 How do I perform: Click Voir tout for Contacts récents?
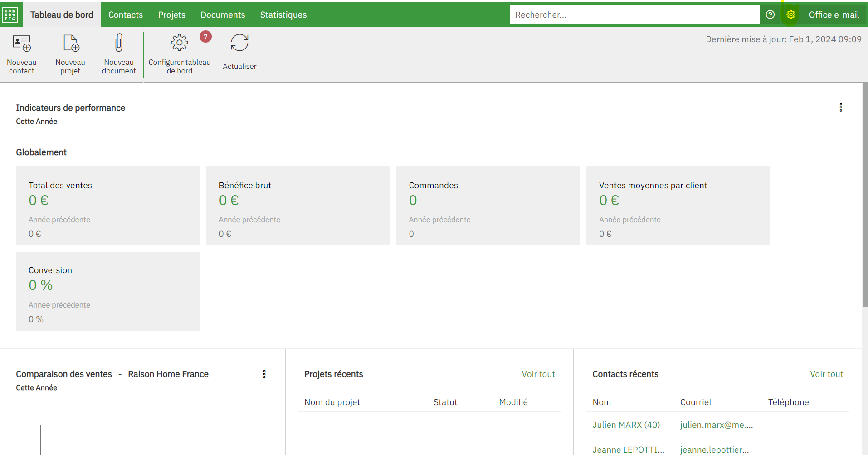pos(826,374)
